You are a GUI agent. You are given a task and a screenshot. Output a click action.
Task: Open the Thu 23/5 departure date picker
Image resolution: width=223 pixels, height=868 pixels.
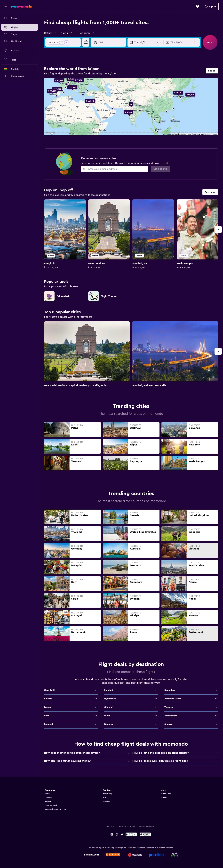pos(140,43)
